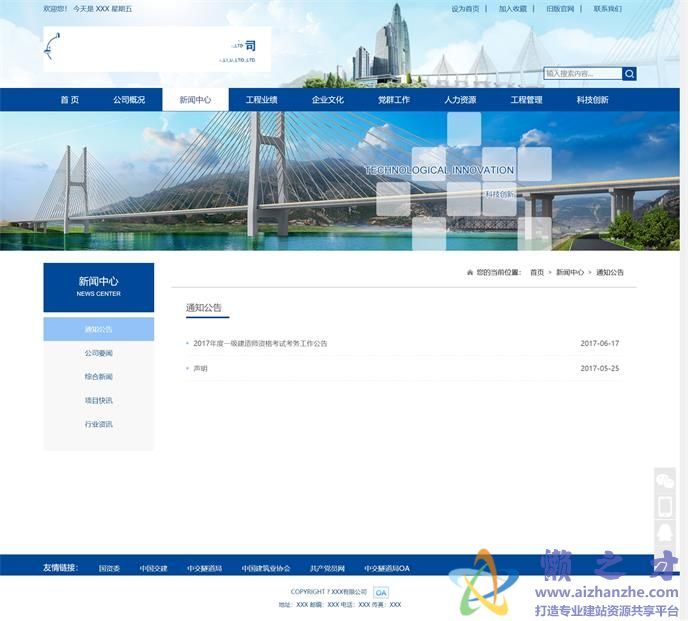Image resolution: width=688 pixels, height=621 pixels.
Task: Select 公司概况 in the main navigation
Action: (129, 100)
